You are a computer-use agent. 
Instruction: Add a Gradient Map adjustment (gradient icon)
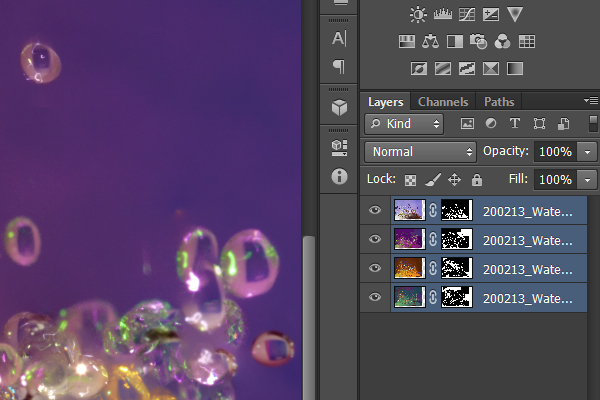515,69
